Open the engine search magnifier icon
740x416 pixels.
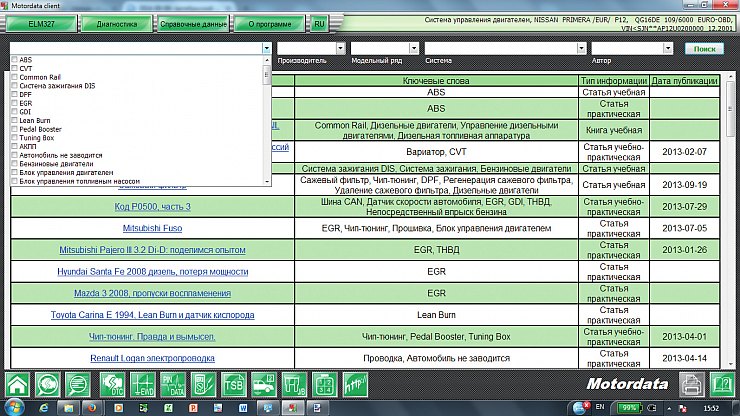(48, 384)
